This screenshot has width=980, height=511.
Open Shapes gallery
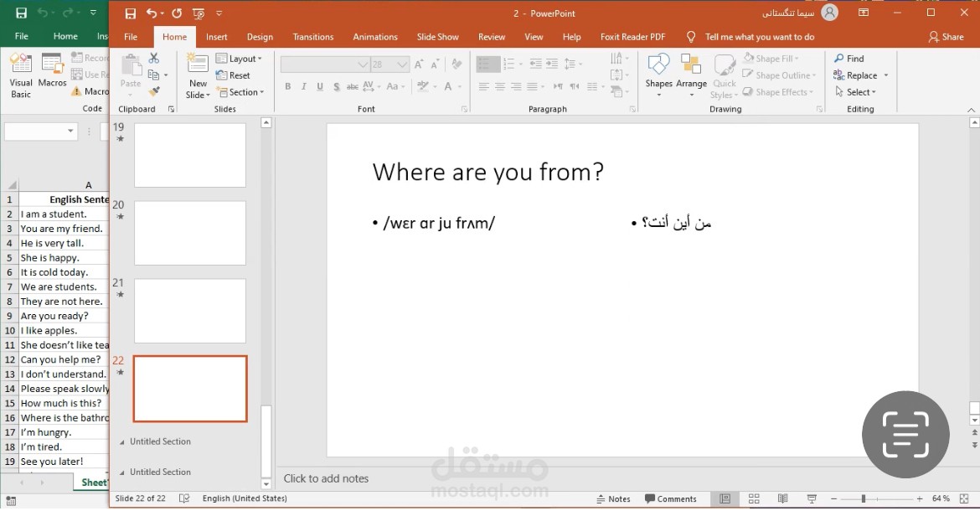[658, 75]
